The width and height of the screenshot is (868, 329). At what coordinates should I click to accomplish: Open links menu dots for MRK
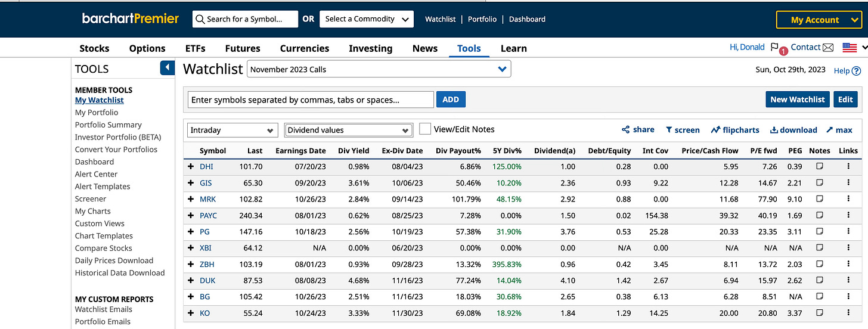tap(848, 199)
